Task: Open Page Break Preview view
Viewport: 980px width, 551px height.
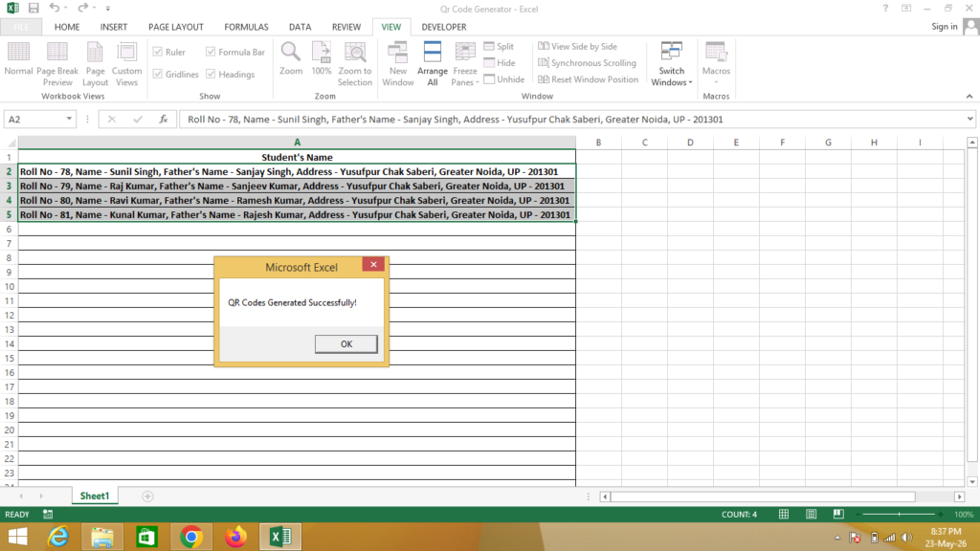Action: pos(57,64)
